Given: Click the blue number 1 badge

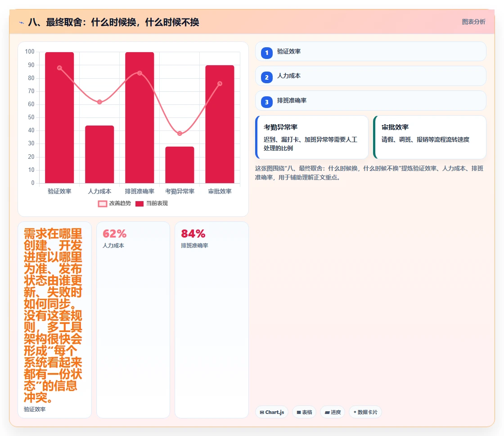Looking at the screenshot, I should (x=266, y=53).
